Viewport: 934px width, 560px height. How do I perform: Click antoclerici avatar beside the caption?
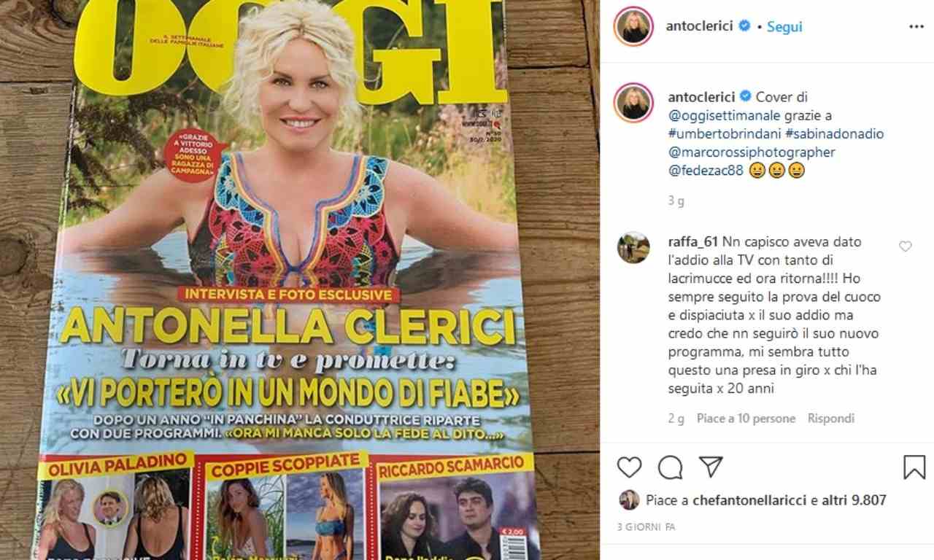coord(633,103)
